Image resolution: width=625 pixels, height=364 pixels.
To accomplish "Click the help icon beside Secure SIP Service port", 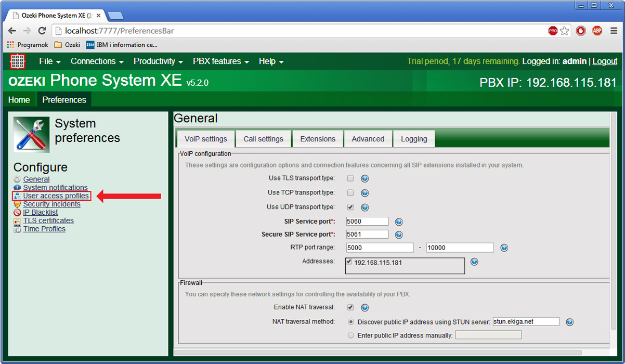I will [399, 235].
